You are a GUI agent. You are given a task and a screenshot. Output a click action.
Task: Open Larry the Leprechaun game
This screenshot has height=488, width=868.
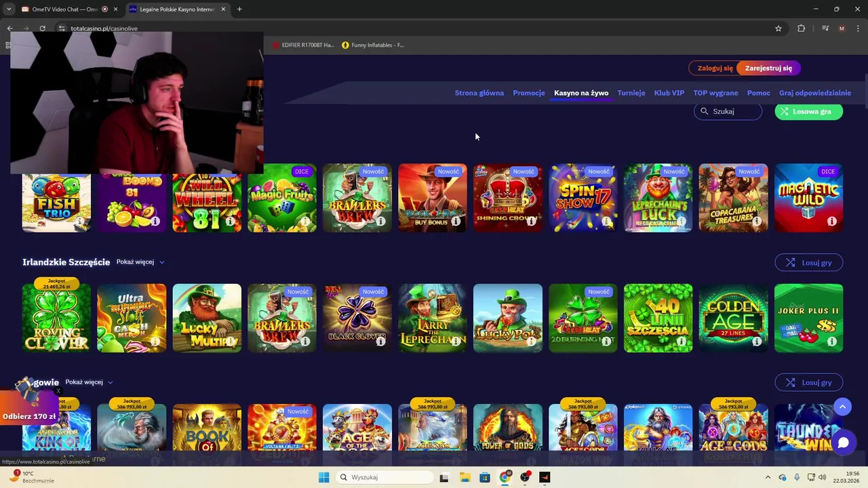click(433, 318)
